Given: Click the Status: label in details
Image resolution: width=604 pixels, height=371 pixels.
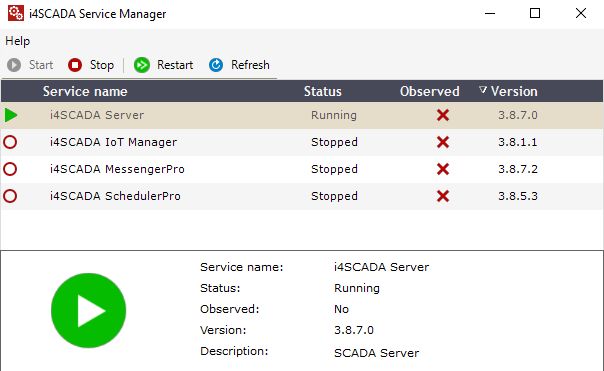Looking at the screenshot, I should tap(220, 288).
